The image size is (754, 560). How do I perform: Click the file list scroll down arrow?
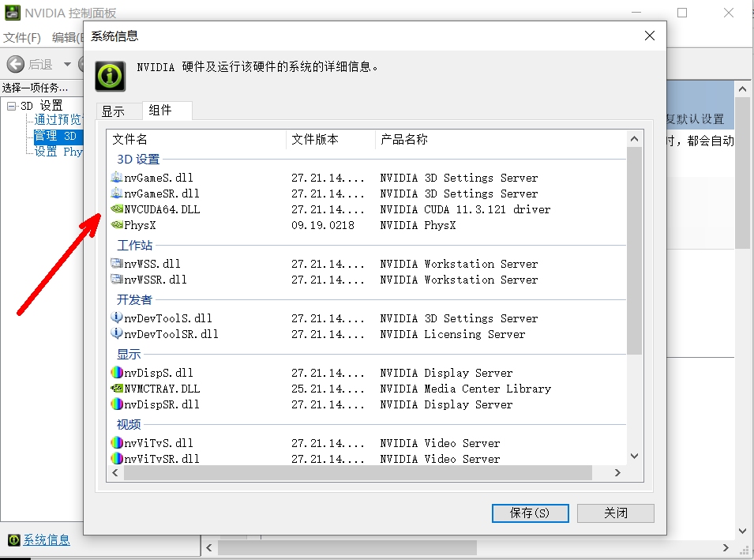point(634,456)
